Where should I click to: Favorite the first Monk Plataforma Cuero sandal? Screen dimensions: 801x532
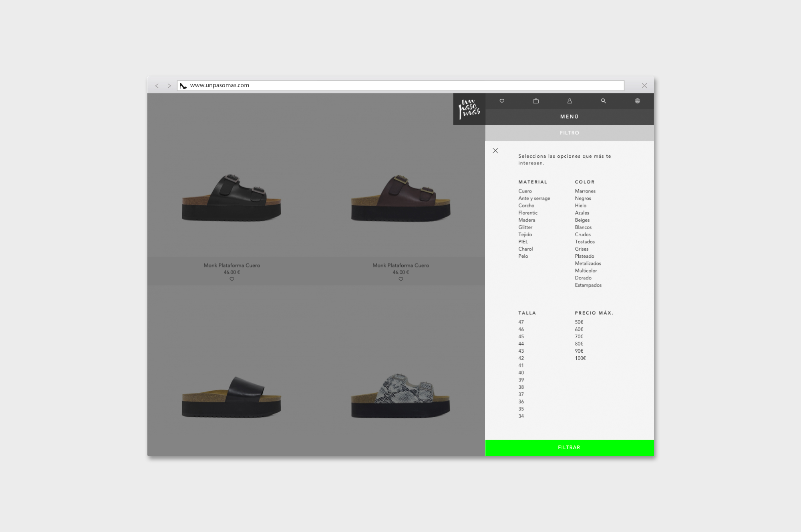pos(232,279)
